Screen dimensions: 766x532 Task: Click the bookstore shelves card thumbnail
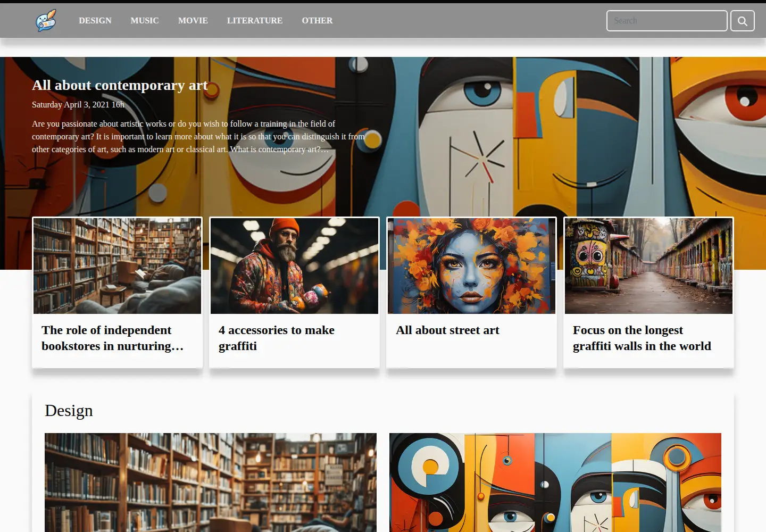pos(117,265)
